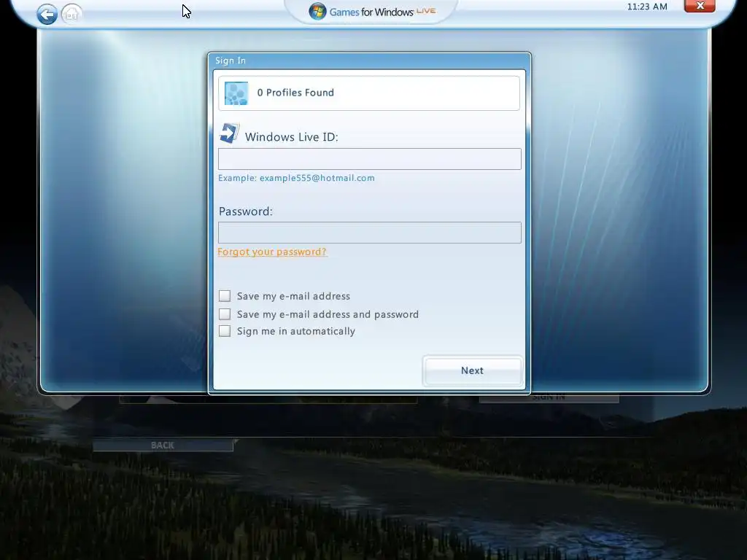Click the Windows Live ID arrow icon

[x=229, y=133]
